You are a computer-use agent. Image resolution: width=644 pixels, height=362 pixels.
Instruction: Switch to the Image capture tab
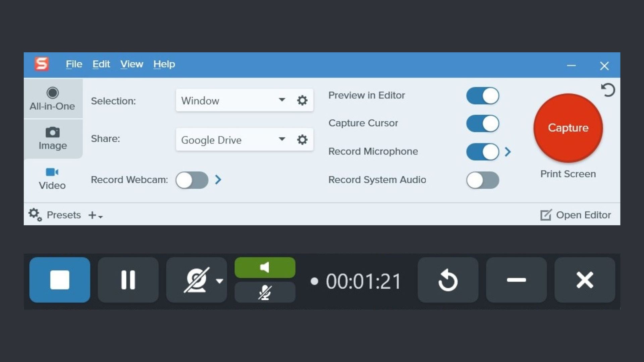[53, 138]
